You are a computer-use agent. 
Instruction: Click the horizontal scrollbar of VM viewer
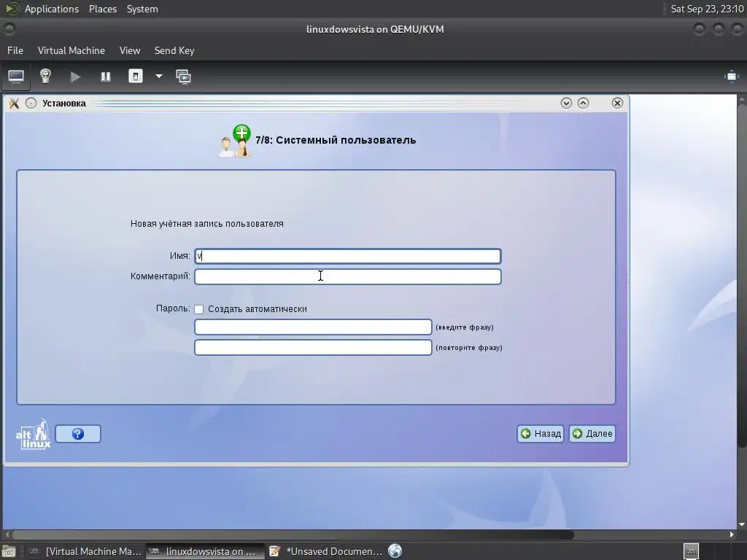pos(293,534)
